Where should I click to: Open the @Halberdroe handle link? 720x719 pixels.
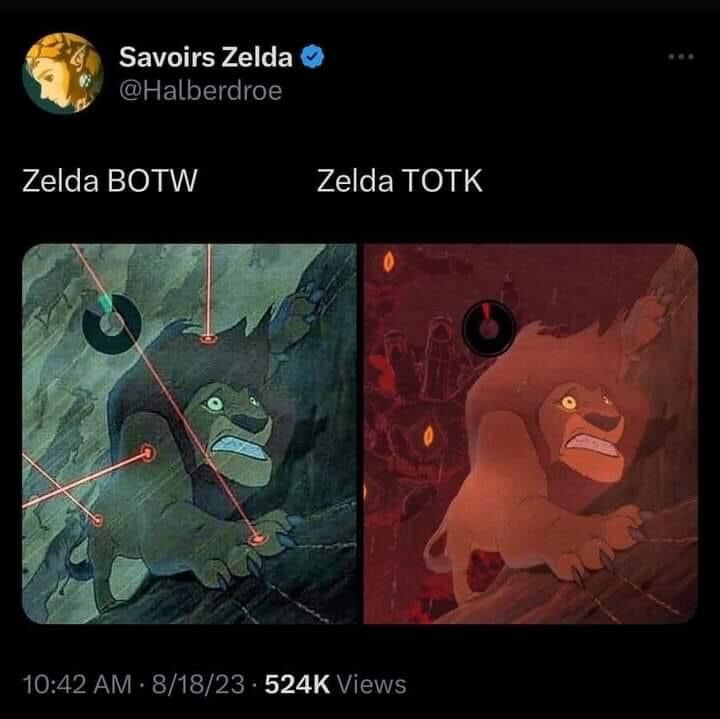(200, 91)
